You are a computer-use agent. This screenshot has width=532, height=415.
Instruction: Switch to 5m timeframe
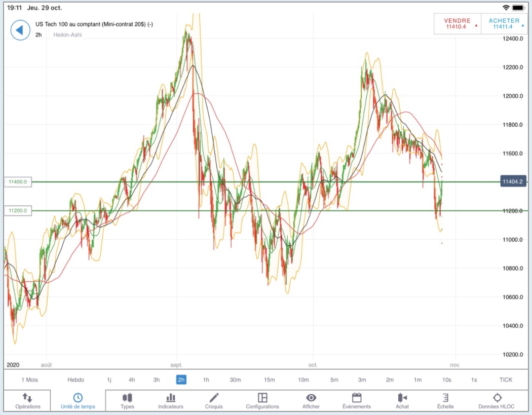point(334,380)
